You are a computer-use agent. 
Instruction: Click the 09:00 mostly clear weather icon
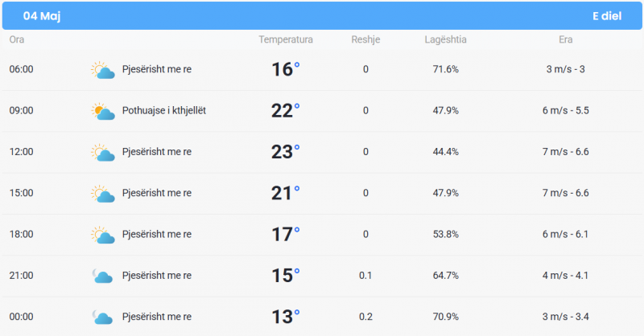pyautogui.click(x=103, y=111)
